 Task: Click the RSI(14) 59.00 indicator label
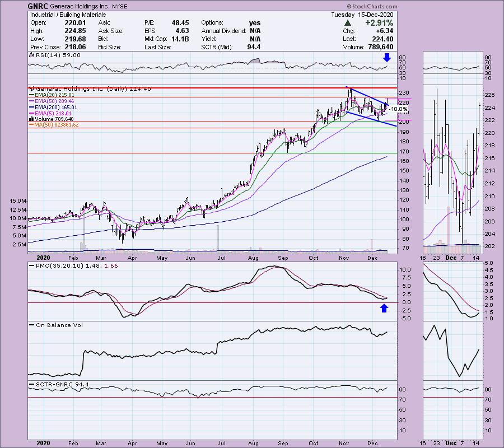(58, 55)
